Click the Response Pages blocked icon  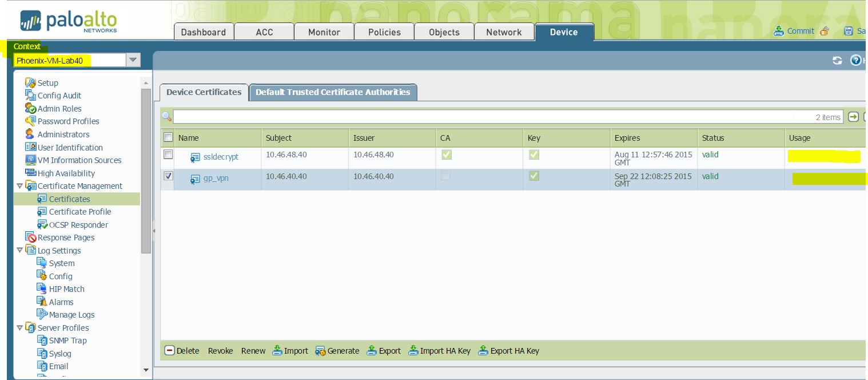pyautogui.click(x=30, y=237)
